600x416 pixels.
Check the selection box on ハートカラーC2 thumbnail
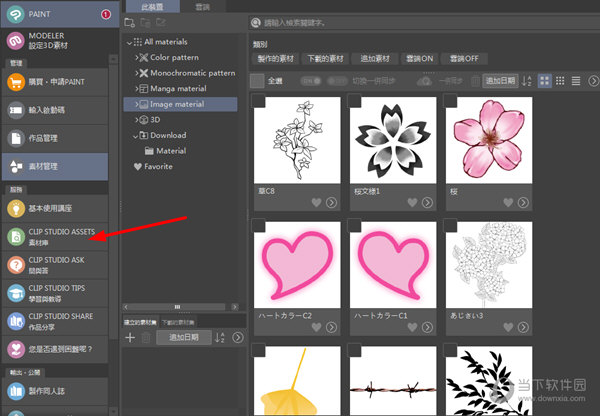pos(259,225)
